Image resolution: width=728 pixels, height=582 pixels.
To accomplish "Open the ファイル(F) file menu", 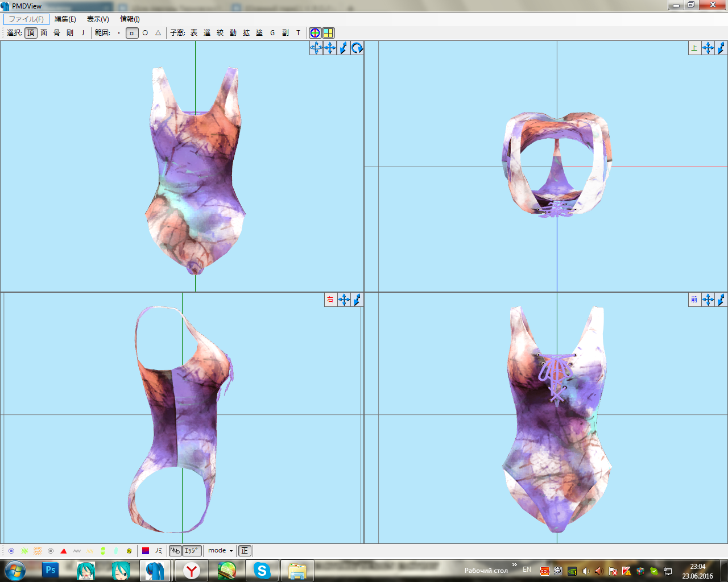I will 26,19.
